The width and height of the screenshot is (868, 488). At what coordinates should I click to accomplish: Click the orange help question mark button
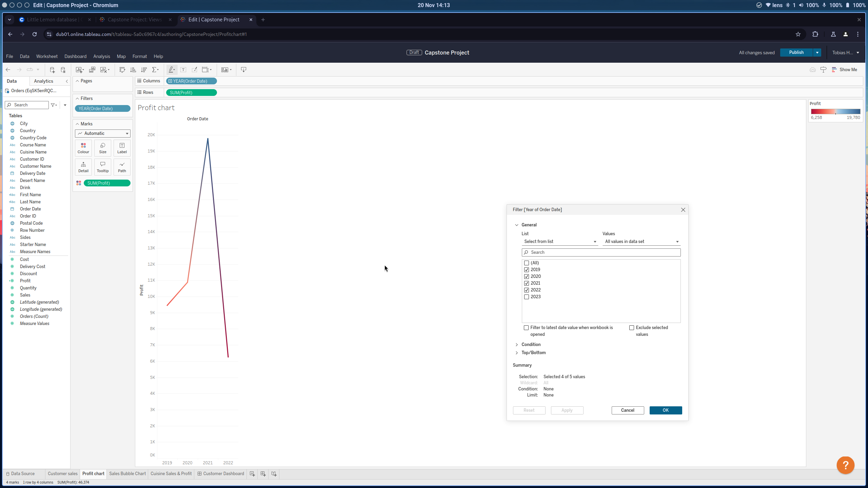pos(845,465)
